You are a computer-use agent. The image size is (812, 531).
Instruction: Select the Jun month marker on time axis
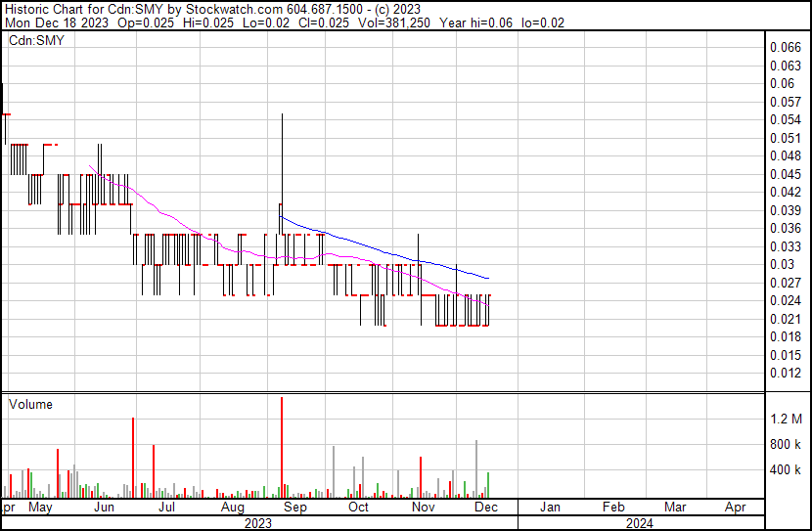tap(103, 508)
